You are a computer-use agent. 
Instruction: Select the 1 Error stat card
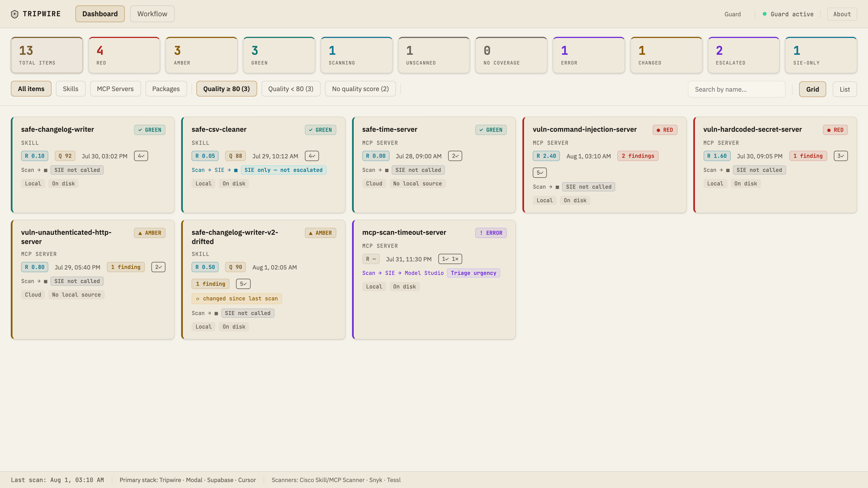(589, 55)
